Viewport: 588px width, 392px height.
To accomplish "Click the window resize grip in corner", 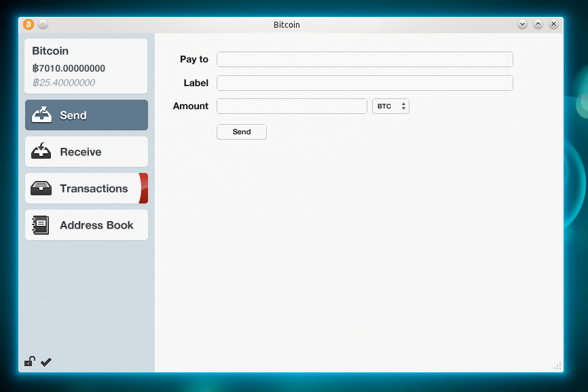I will [557, 366].
